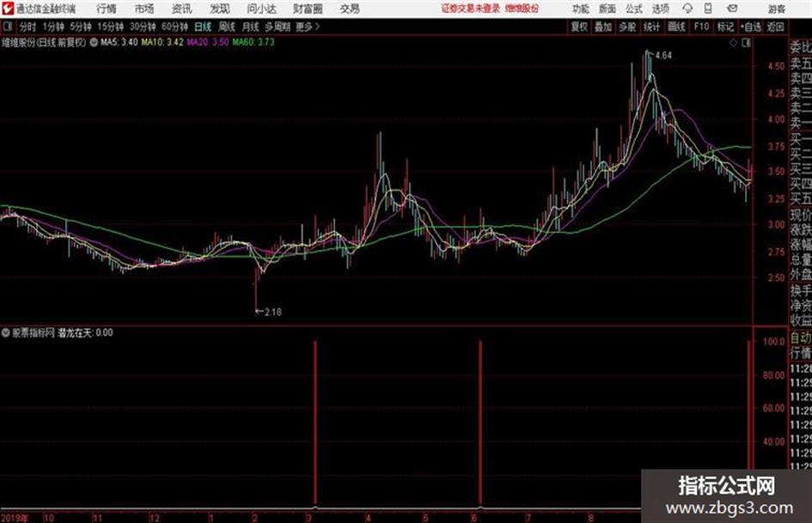Click the diamond icon above the chart

(733, 43)
